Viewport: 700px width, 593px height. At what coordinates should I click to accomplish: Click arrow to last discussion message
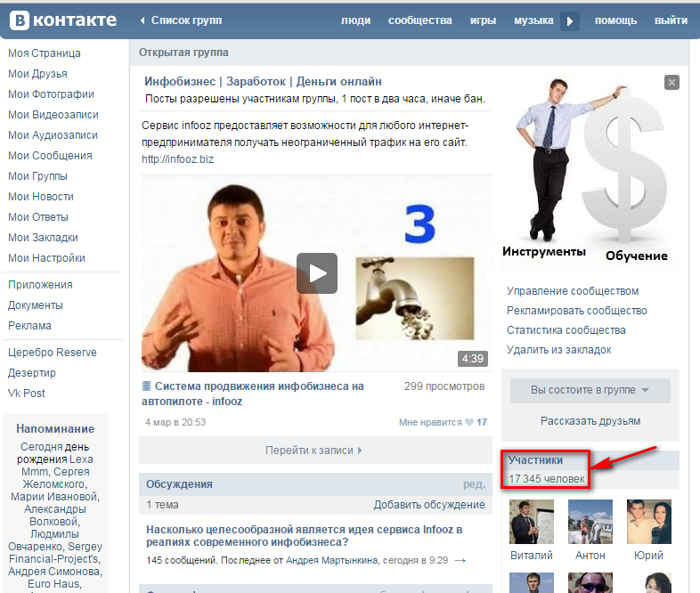[460, 560]
